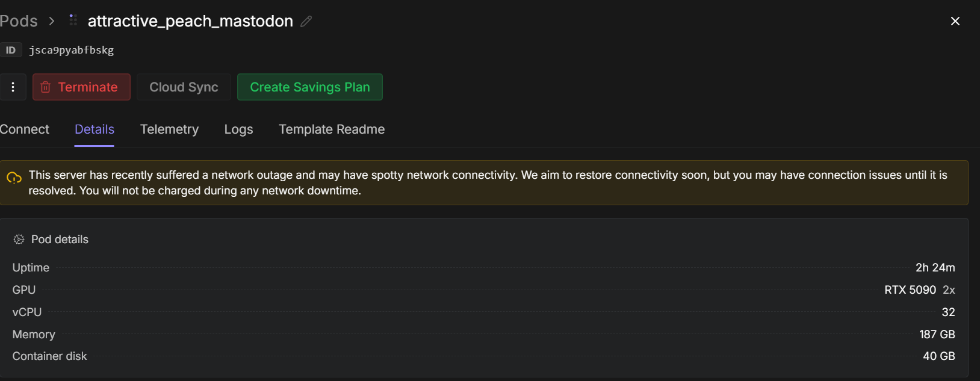
Task: Open the Telemetry tab
Action: (x=169, y=129)
